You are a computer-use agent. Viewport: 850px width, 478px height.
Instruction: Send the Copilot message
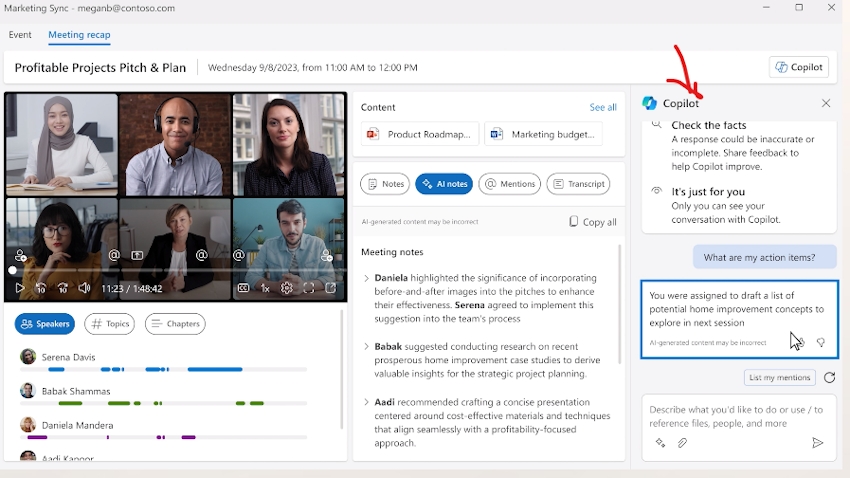[817, 443]
